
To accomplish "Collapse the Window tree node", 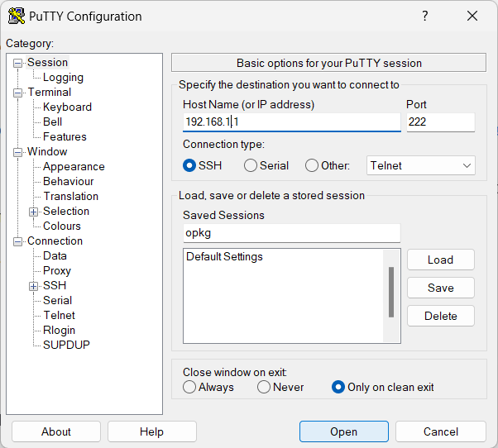I will click(17, 153).
